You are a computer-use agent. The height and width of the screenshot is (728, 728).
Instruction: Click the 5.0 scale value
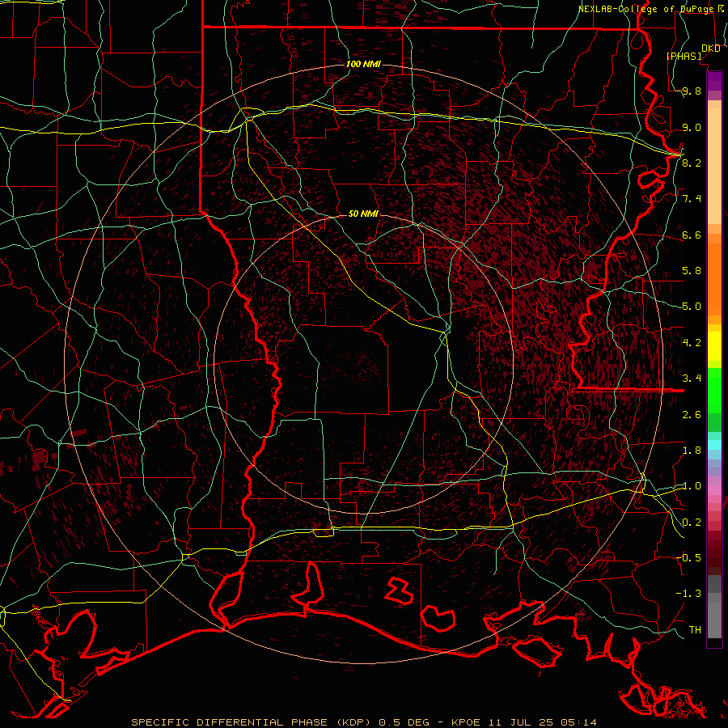(692, 307)
